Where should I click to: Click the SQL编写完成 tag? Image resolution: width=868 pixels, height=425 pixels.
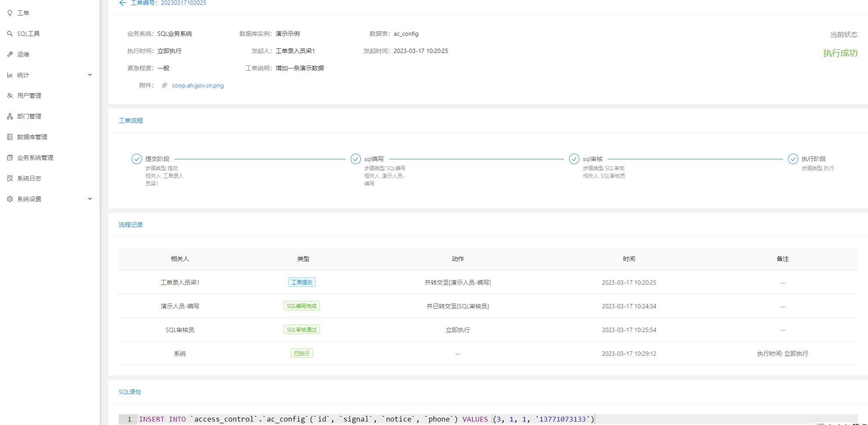pyautogui.click(x=302, y=306)
